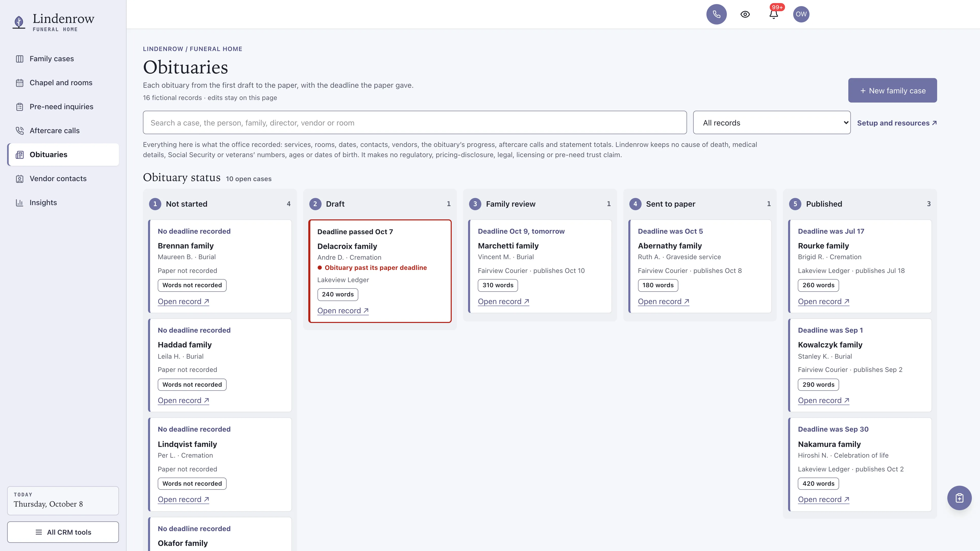
Task: Open Setup and resources link
Action: tap(897, 123)
